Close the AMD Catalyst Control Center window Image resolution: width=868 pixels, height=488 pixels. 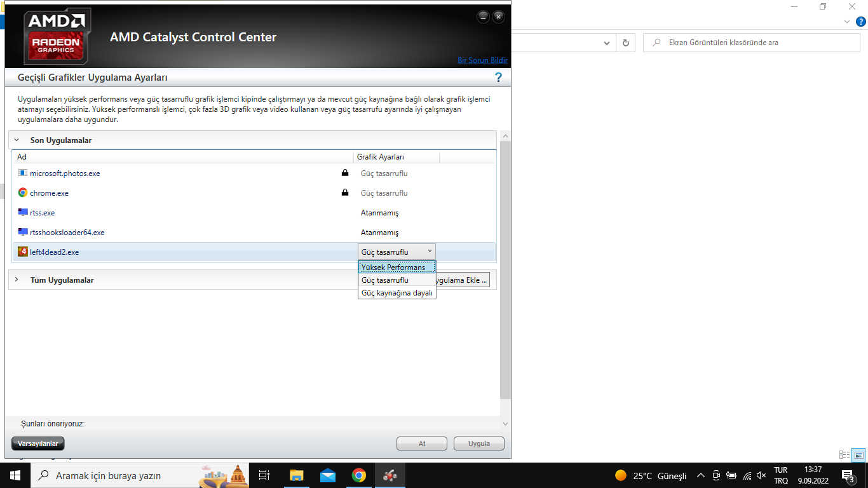(499, 17)
